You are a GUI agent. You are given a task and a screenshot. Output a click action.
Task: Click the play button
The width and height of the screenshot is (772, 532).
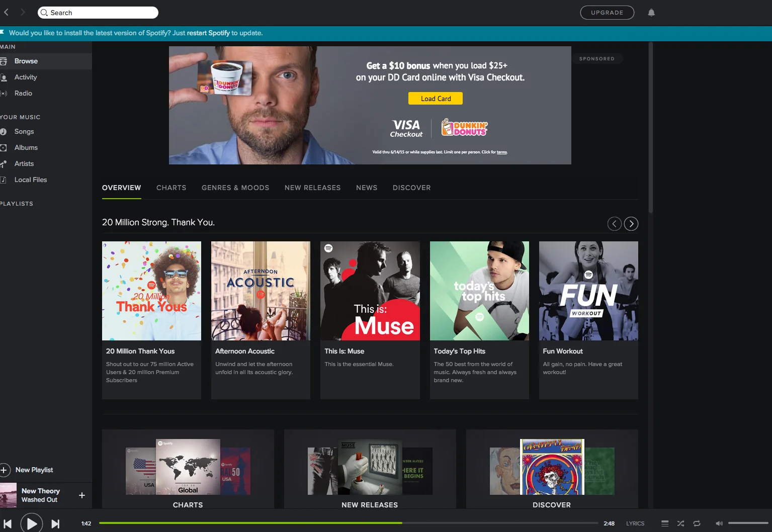click(31, 523)
